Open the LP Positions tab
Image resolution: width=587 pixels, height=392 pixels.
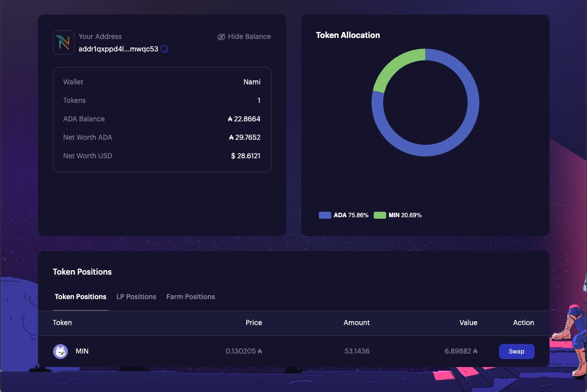coord(136,297)
